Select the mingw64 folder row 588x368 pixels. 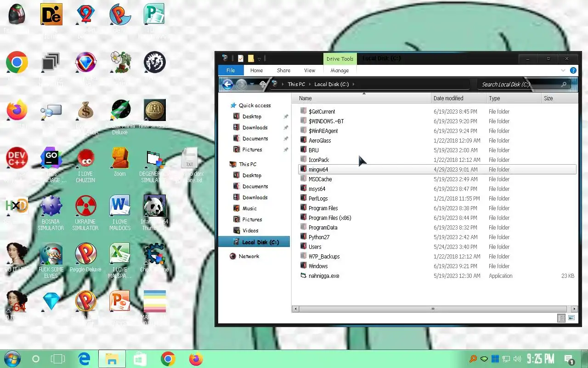pos(437,169)
